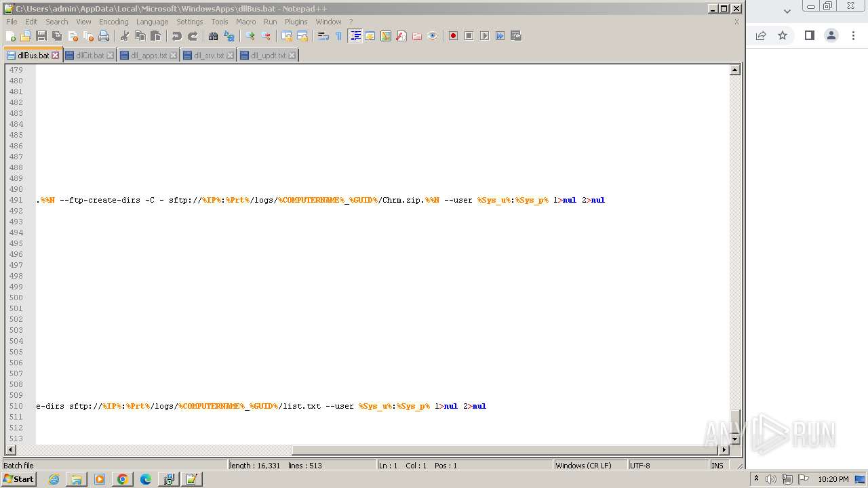Screen dimensions: 868x488
Task: Toggle the Show Indent Guide icon
Action: coord(355,36)
